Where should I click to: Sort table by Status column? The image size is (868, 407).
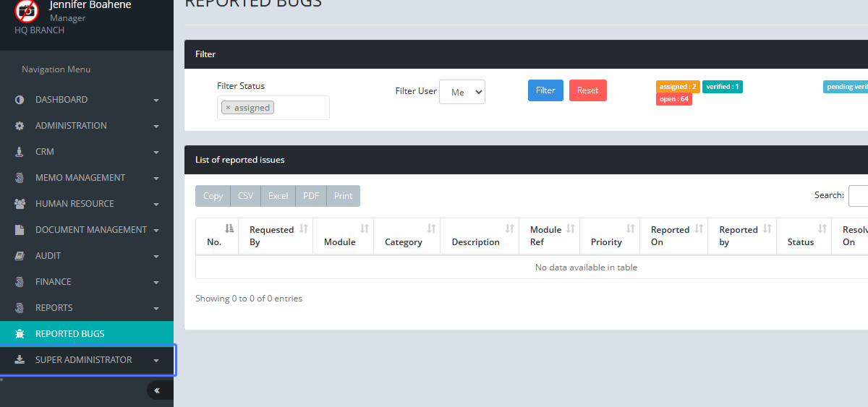coord(822,228)
